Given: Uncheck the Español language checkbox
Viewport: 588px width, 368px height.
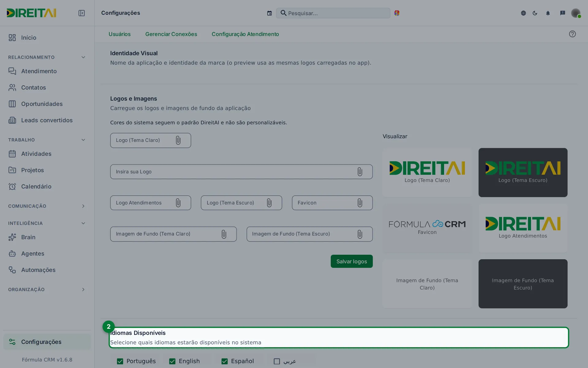Looking at the screenshot, I should [224, 361].
